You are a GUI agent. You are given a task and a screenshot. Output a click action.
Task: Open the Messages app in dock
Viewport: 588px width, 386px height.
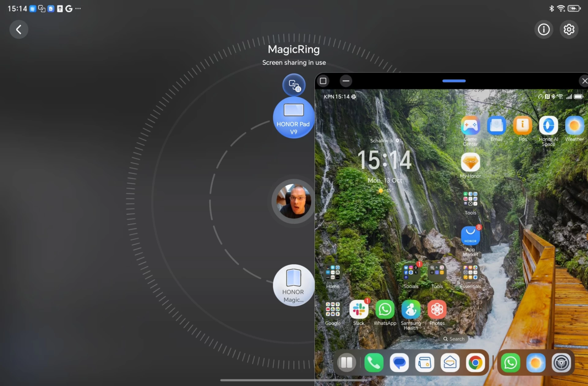pos(399,363)
